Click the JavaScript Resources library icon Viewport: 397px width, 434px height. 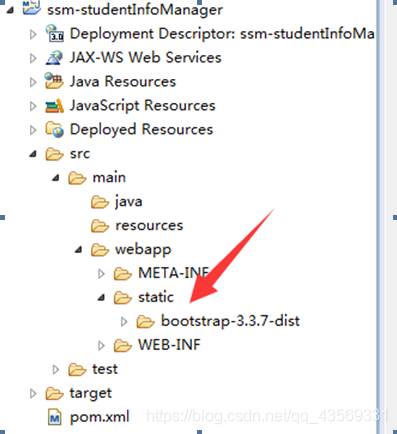(54, 106)
